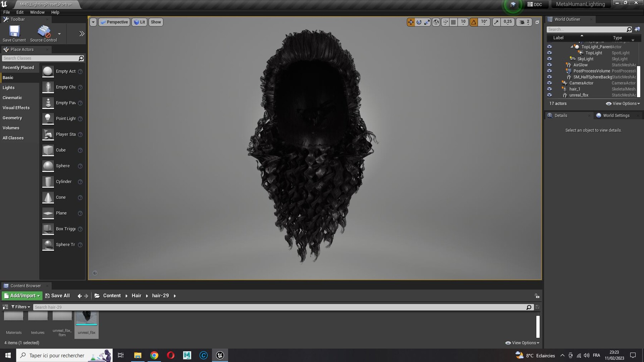Select the translate (move) gizmo mode
Screen dimensions: 644x362
pos(410,22)
